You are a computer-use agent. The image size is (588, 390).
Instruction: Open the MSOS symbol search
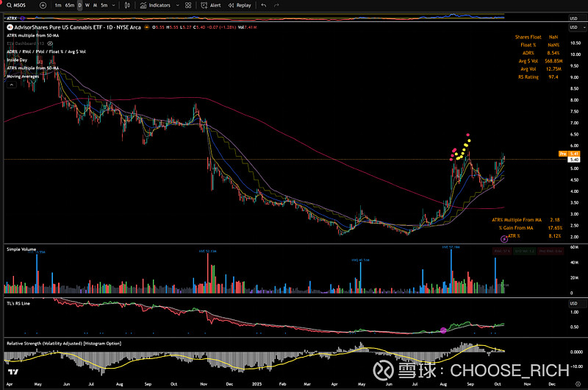(x=16, y=5)
